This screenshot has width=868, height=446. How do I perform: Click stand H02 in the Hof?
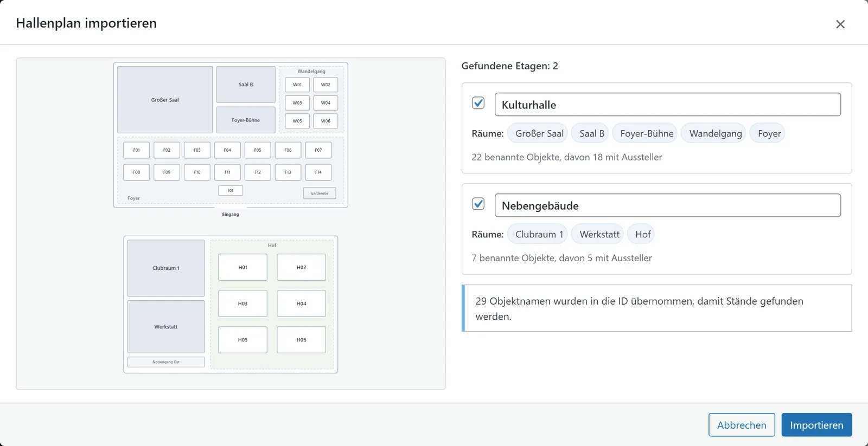[x=302, y=267]
